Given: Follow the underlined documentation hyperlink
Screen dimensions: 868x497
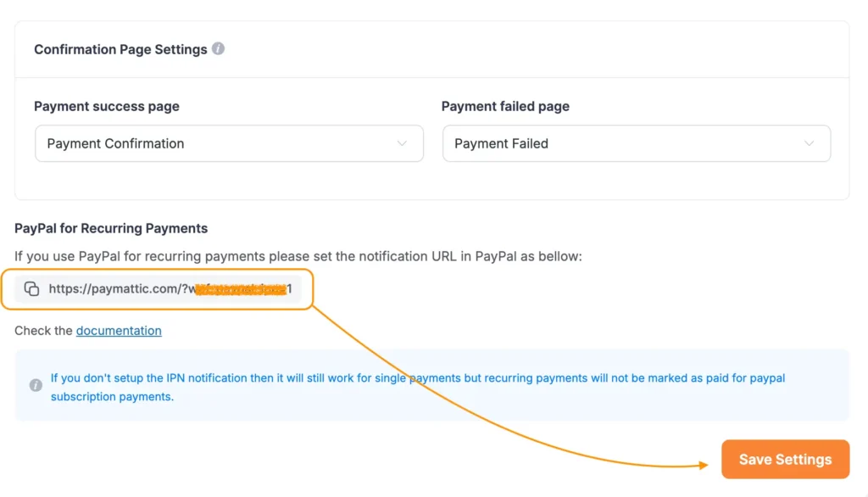Looking at the screenshot, I should [x=119, y=331].
